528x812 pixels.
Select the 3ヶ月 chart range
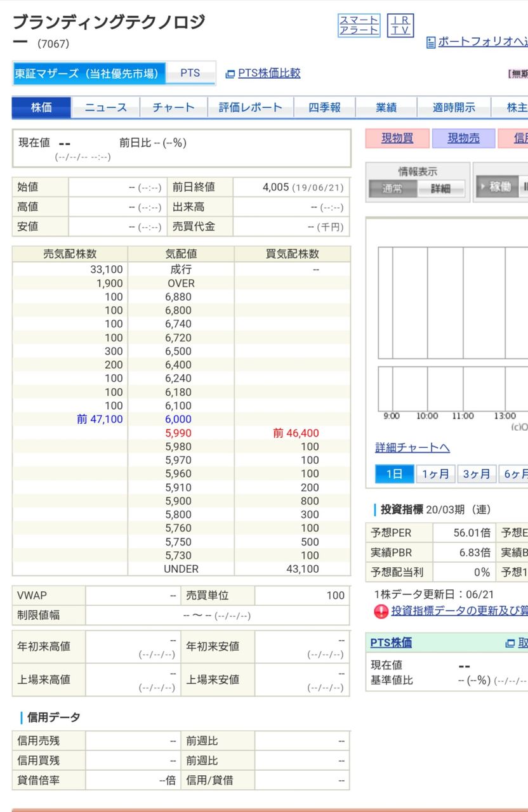pos(477,475)
